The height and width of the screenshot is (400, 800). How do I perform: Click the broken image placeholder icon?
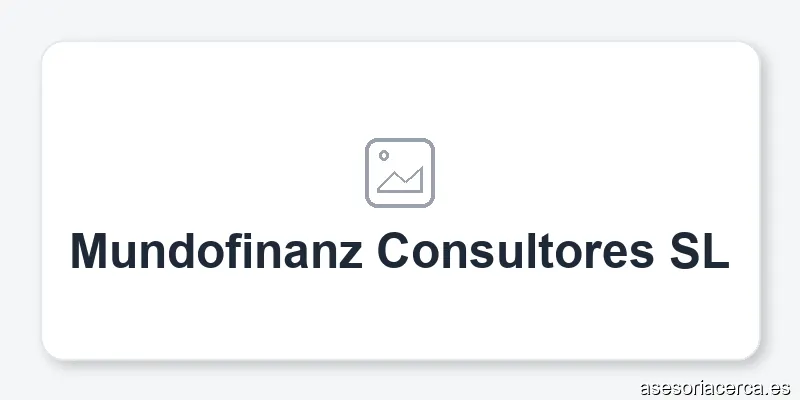400,173
